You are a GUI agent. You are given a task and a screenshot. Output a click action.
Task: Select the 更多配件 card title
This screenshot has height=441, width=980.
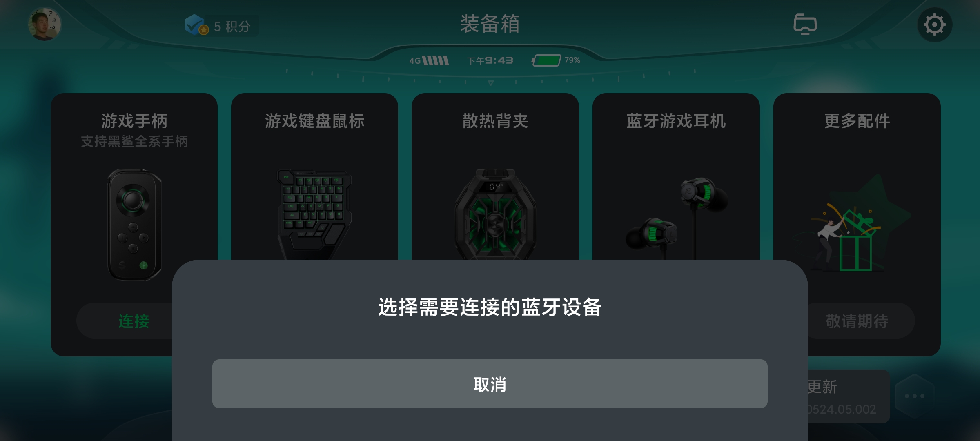click(857, 121)
